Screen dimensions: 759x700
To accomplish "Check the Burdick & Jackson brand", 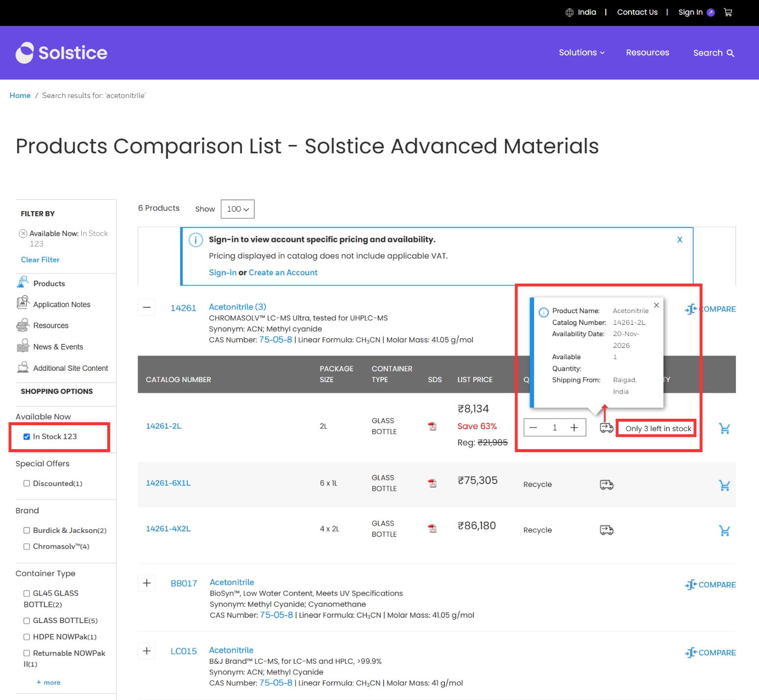I will pyautogui.click(x=26, y=531).
